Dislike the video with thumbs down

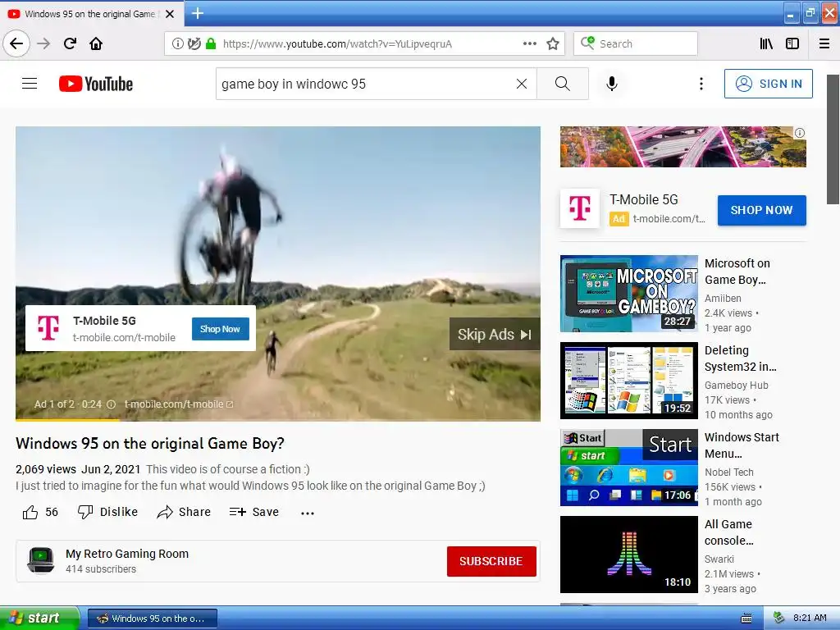[107, 512]
